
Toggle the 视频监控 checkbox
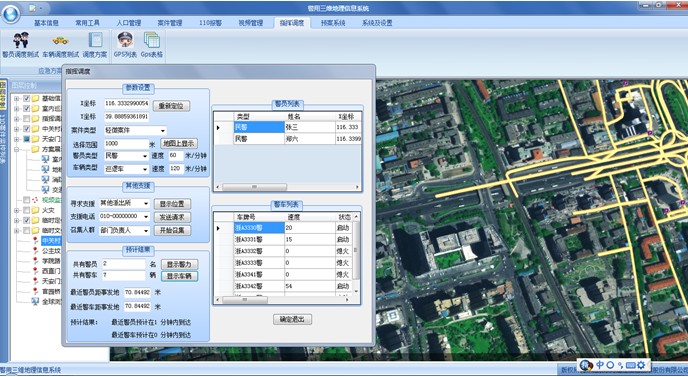[27, 200]
